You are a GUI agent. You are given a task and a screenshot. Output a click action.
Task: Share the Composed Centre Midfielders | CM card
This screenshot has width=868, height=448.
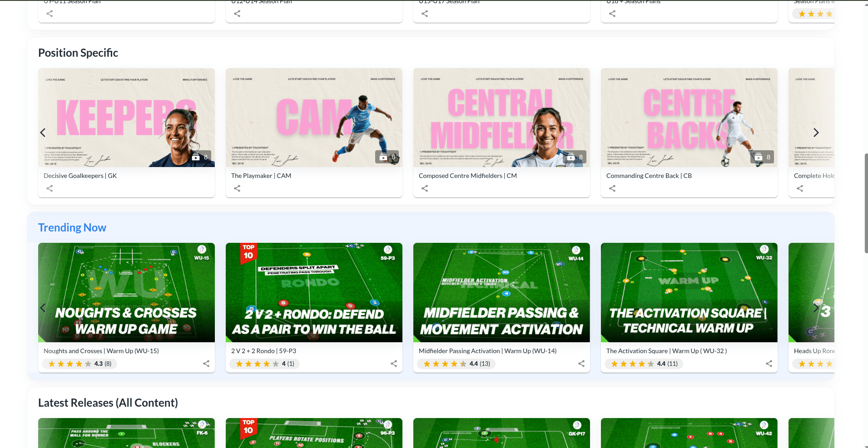[425, 188]
